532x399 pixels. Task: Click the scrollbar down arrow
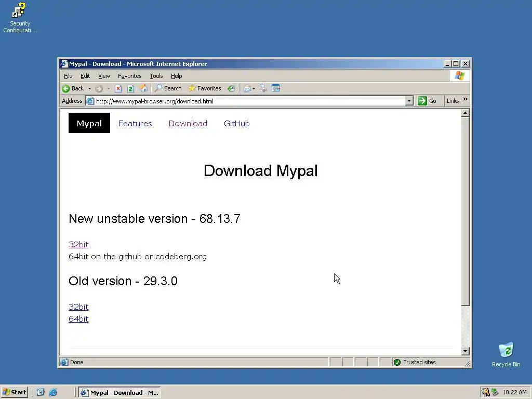[x=465, y=351]
